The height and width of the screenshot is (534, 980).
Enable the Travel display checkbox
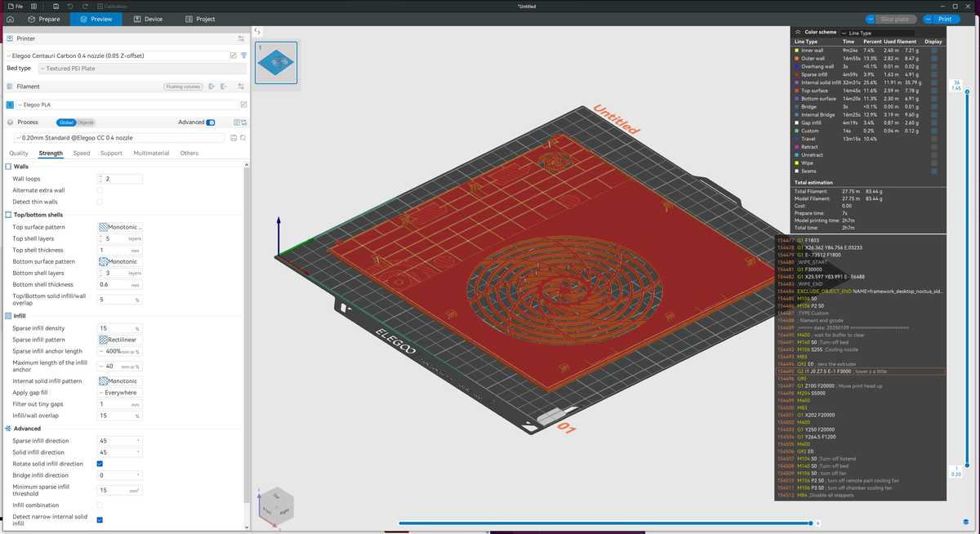point(933,139)
